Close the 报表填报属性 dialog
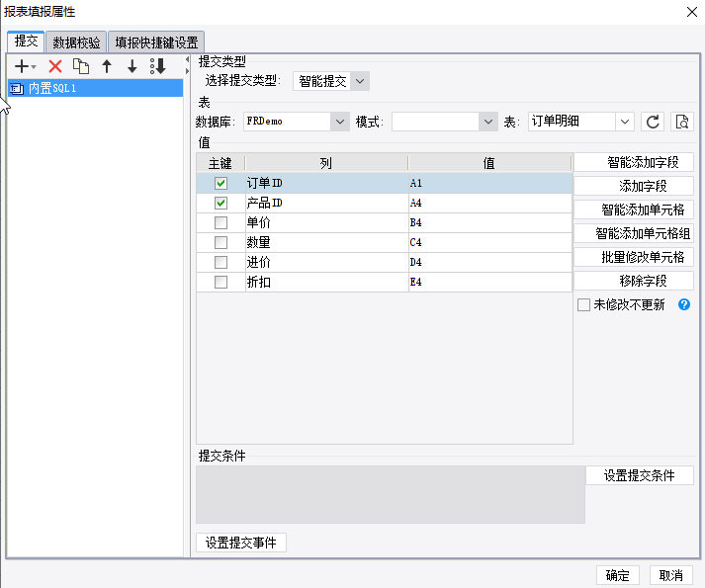 tap(692, 12)
